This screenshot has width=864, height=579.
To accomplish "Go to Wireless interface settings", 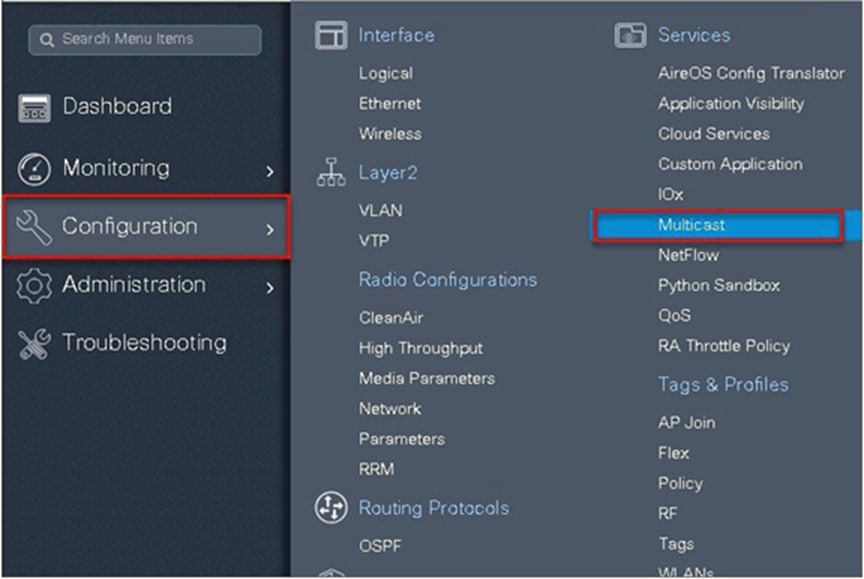I will (390, 134).
